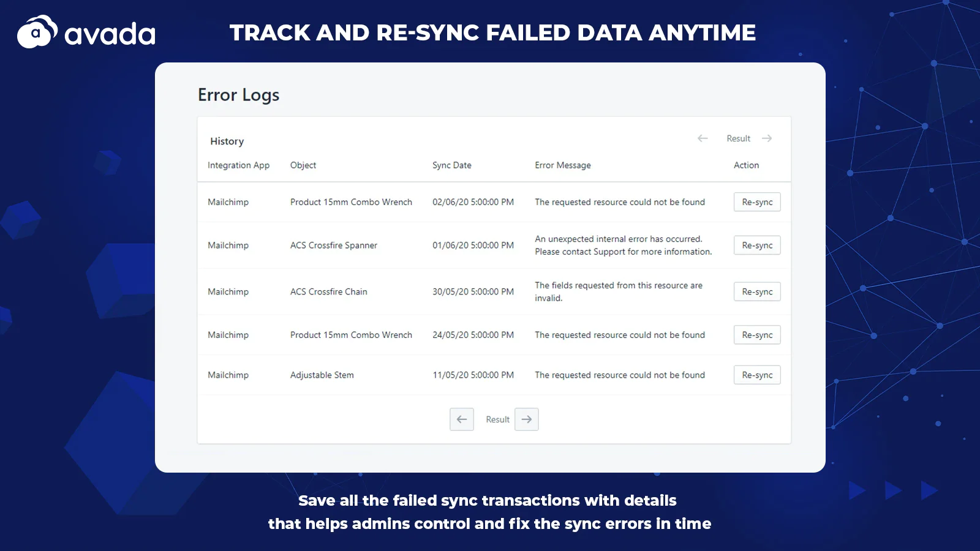Click the Sync Date column header
The height and width of the screenshot is (551, 980).
[x=452, y=165]
